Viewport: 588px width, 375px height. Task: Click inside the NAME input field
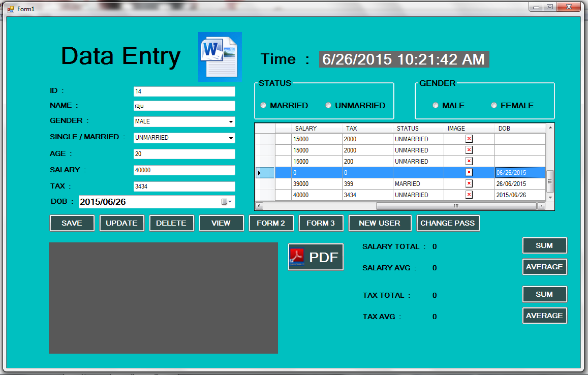[x=184, y=106]
